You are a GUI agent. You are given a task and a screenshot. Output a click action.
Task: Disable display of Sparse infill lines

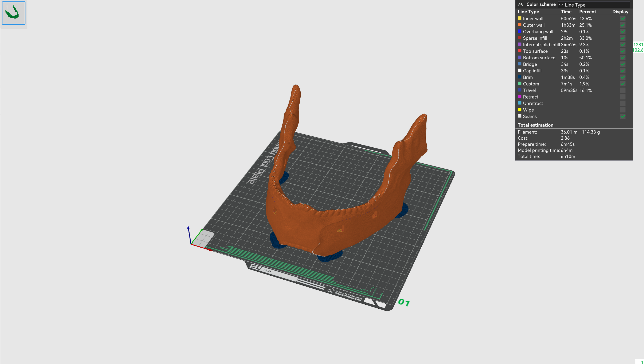click(x=622, y=38)
